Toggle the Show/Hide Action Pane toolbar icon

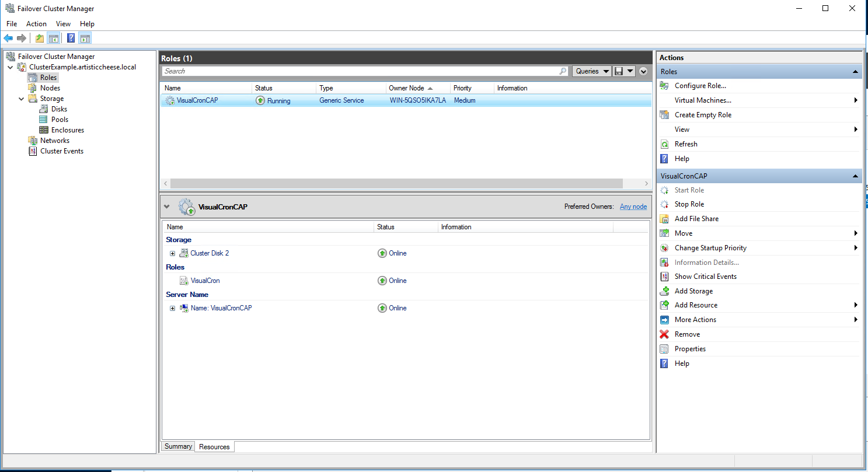pos(85,39)
